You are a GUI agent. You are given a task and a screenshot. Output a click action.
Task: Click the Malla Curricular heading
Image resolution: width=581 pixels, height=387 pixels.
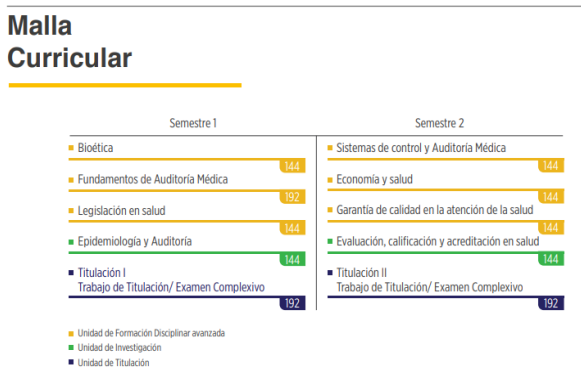click(70, 42)
